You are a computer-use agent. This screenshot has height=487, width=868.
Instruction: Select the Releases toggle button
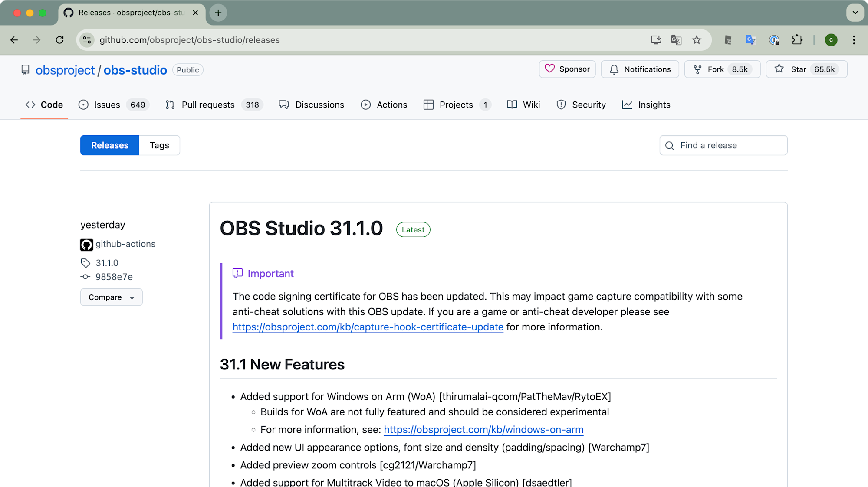pos(110,145)
